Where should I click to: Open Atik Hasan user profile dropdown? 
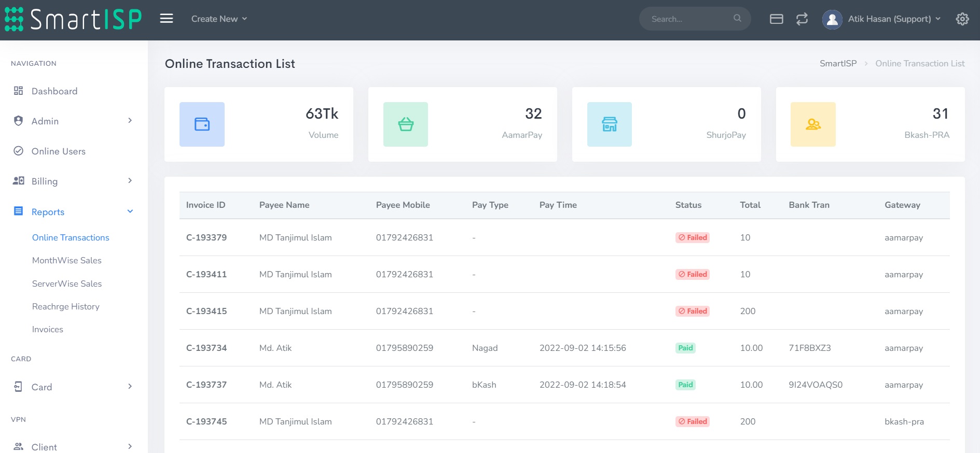pos(882,19)
